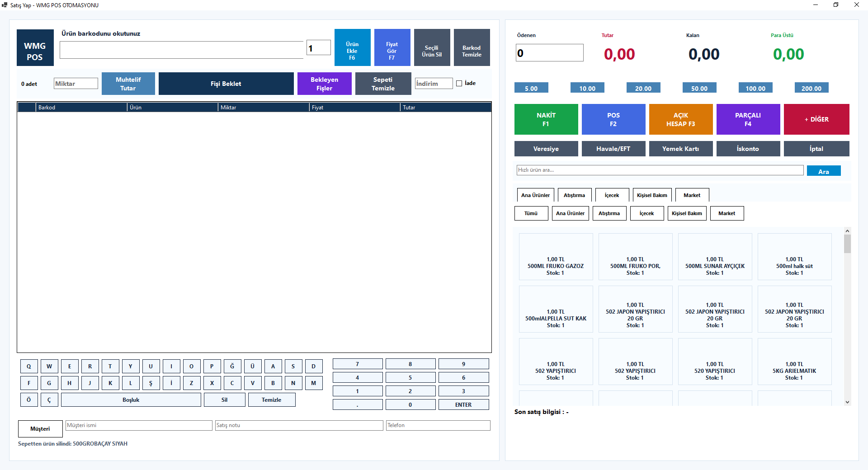This screenshot has height=470, width=868.
Task: Click the Telefon field
Action: pyautogui.click(x=438, y=425)
